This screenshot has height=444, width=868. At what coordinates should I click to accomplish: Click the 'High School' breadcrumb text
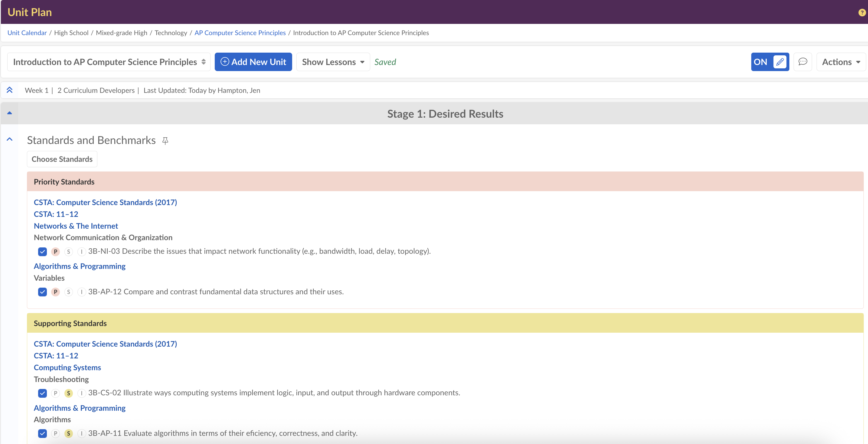(x=71, y=33)
